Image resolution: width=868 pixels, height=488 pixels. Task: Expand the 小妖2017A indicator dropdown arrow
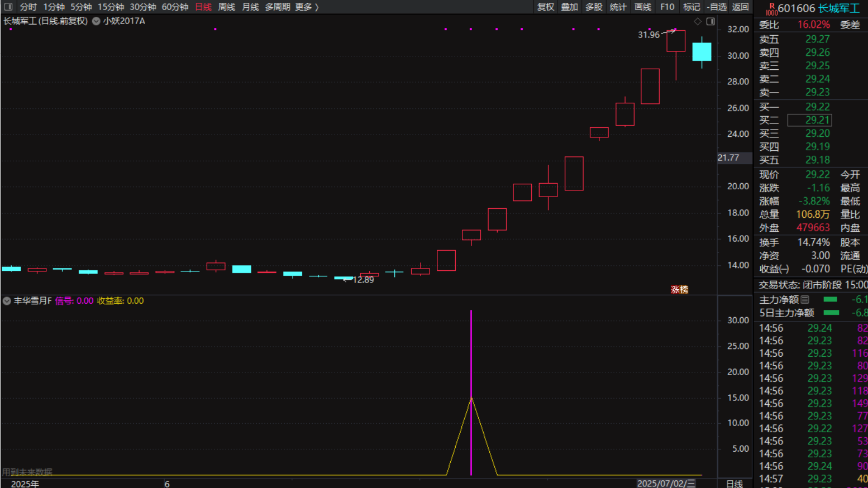(x=96, y=21)
